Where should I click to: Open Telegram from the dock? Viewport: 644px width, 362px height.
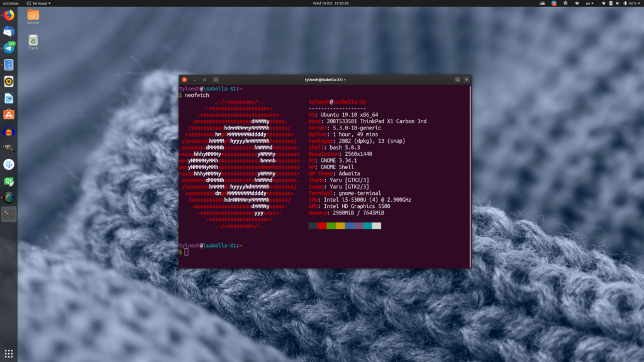click(9, 48)
